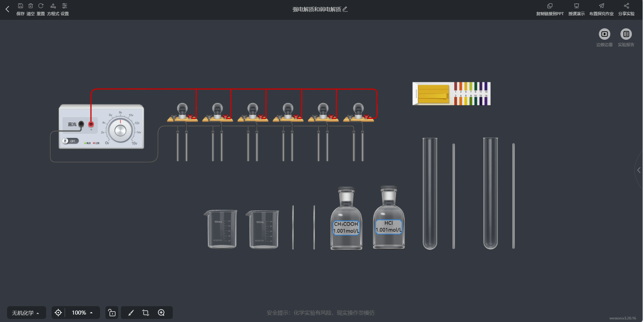This screenshot has width=644, height=322.
Task: Select the right test tube
Action: pyautogui.click(x=490, y=193)
